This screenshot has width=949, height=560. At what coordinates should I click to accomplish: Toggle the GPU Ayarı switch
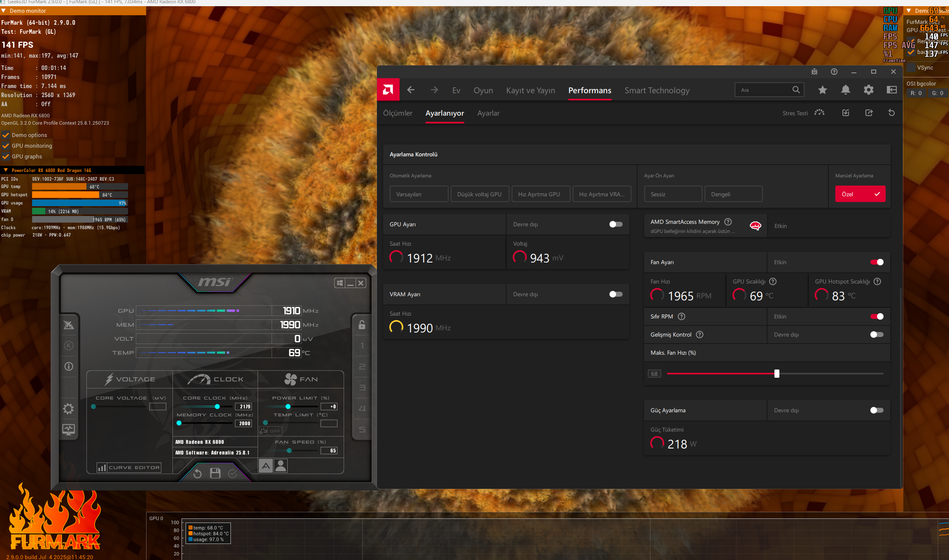(x=616, y=224)
